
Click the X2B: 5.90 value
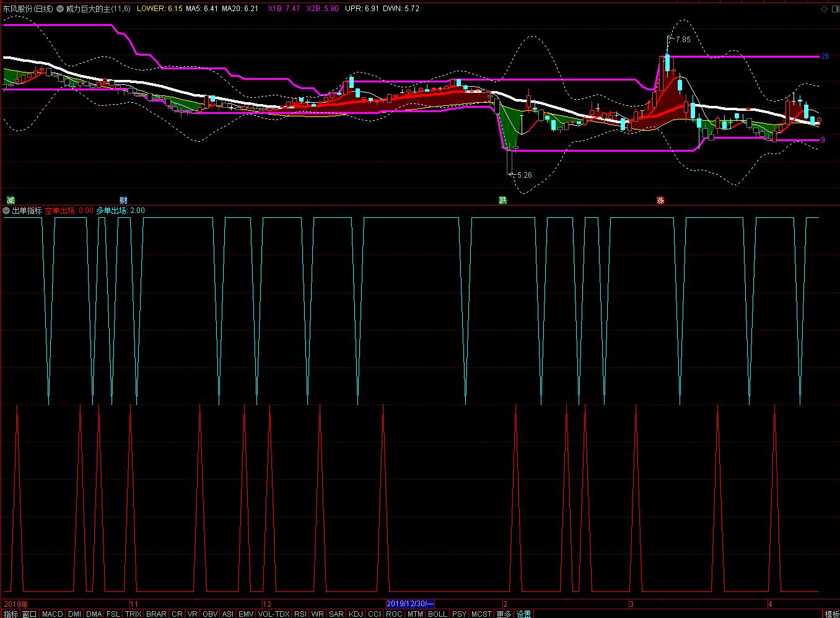point(323,9)
